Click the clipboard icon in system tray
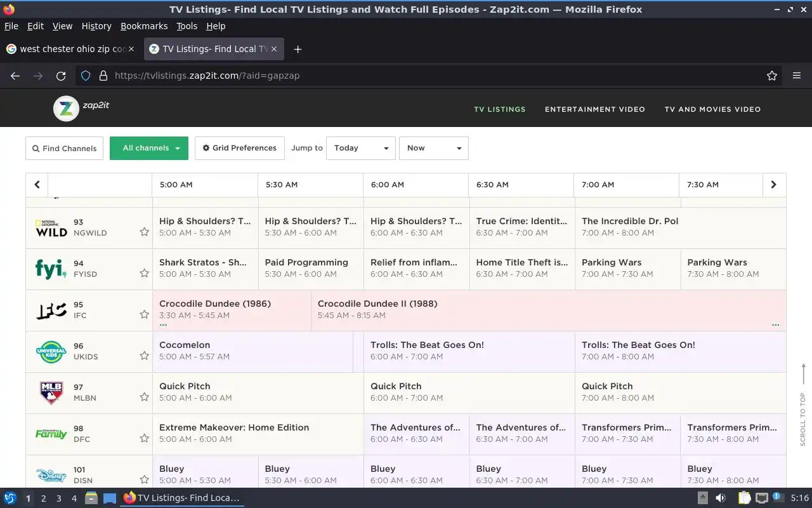This screenshot has width=812, height=508. (743, 498)
